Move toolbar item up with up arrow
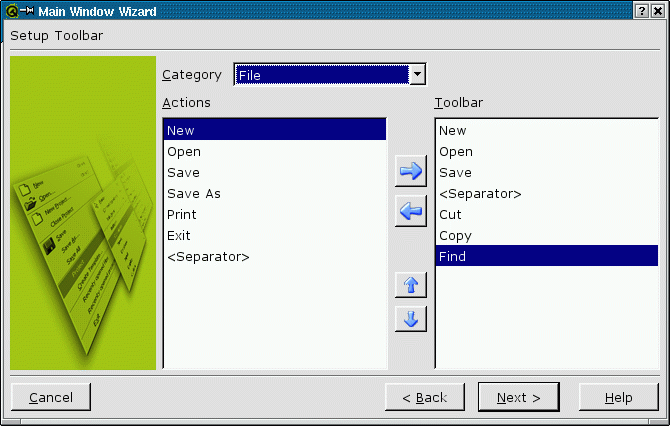The image size is (670, 426). (x=411, y=284)
